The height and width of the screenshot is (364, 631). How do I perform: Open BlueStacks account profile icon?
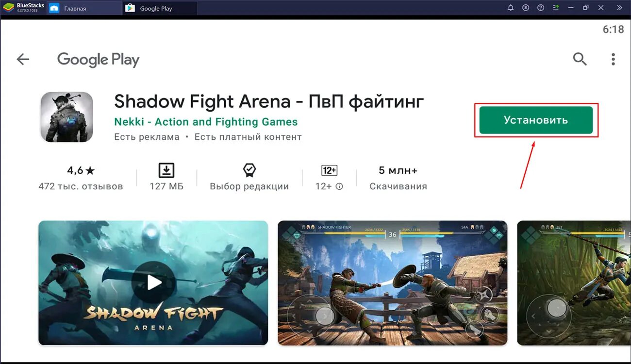click(x=526, y=8)
